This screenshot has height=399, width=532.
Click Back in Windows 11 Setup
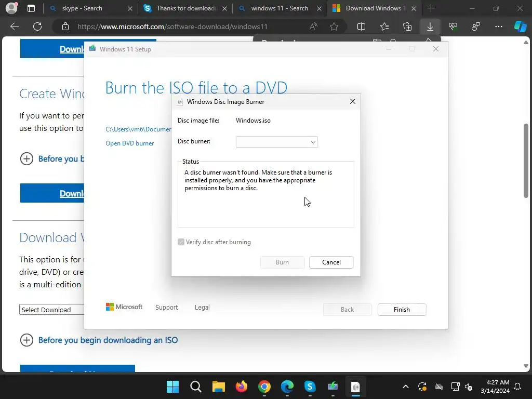click(x=347, y=310)
